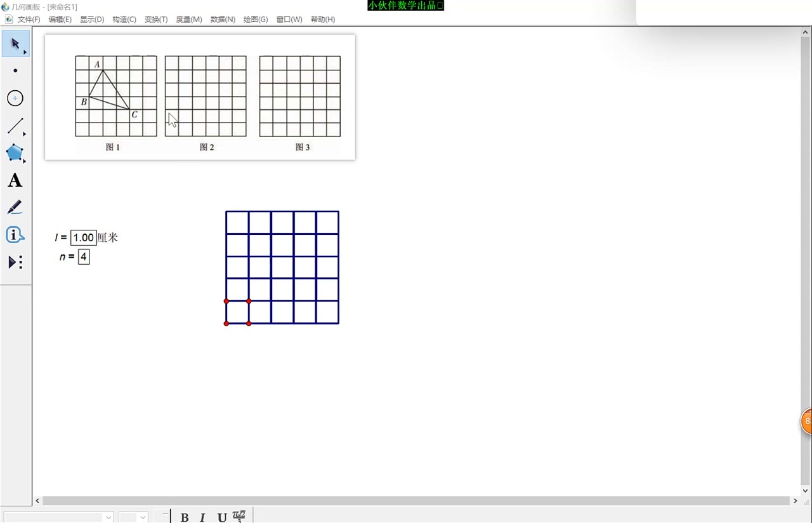The width and height of the screenshot is (812, 523).
Task: Select the Information tool
Action: (15, 235)
